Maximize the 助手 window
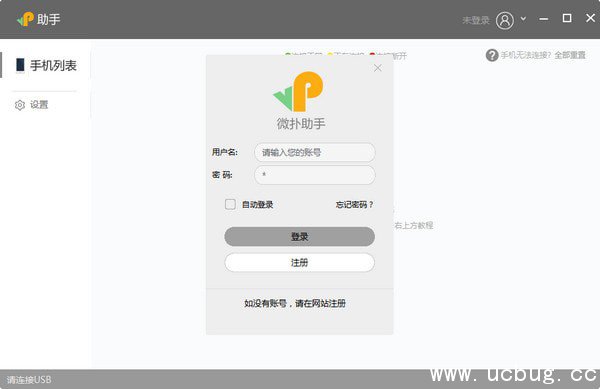 click(x=567, y=18)
